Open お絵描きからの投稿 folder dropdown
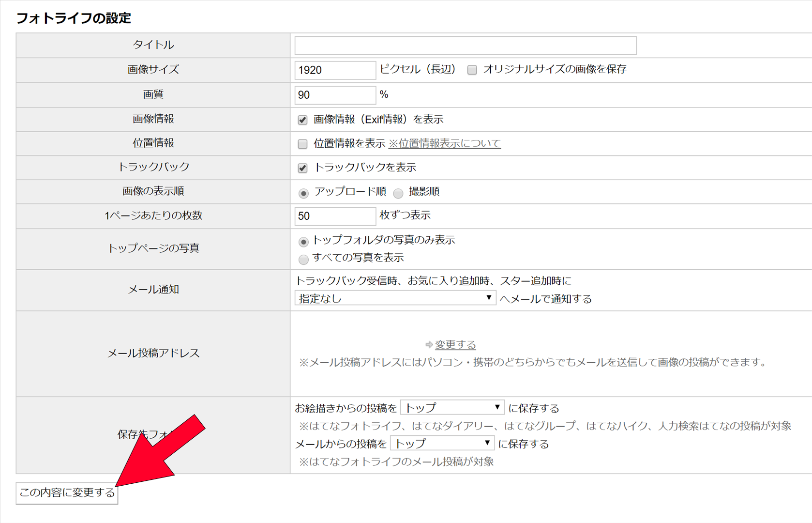The image size is (812, 523). [x=452, y=408]
